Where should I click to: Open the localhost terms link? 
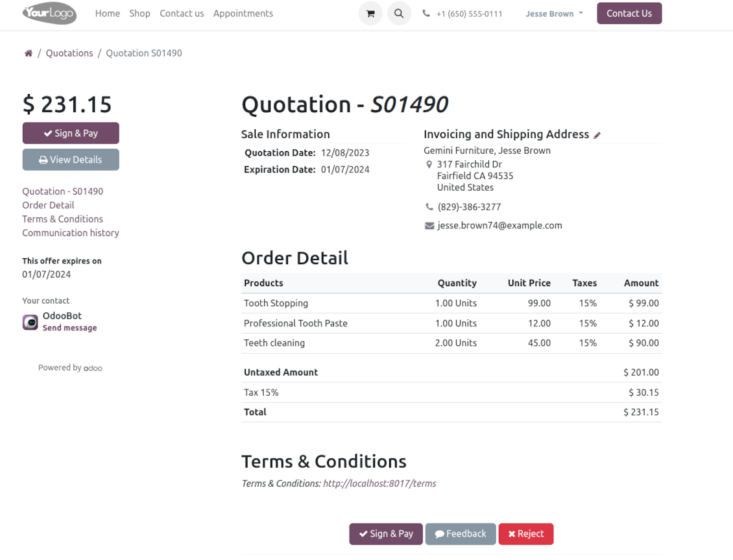click(379, 483)
